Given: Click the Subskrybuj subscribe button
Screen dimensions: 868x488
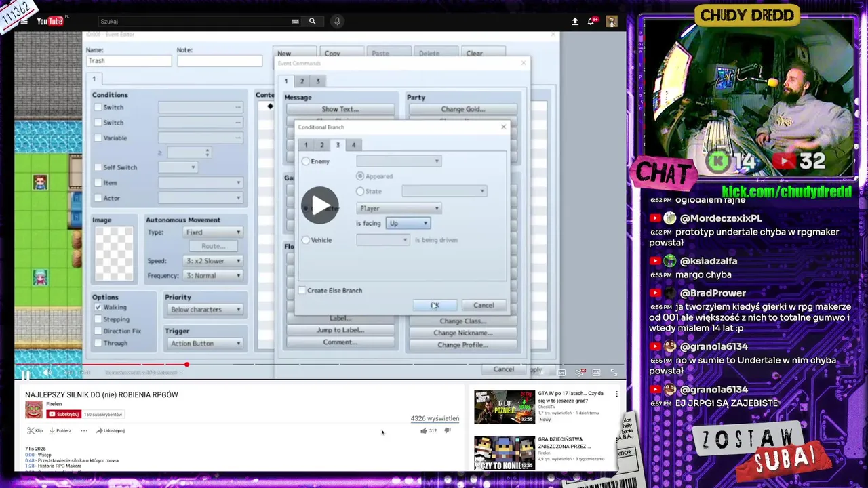Looking at the screenshot, I should click(x=63, y=414).
